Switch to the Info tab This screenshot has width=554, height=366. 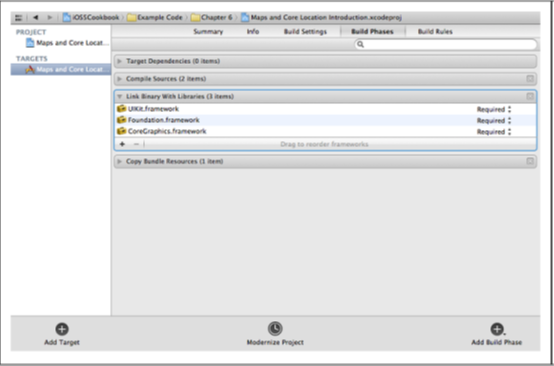point(253,31)
